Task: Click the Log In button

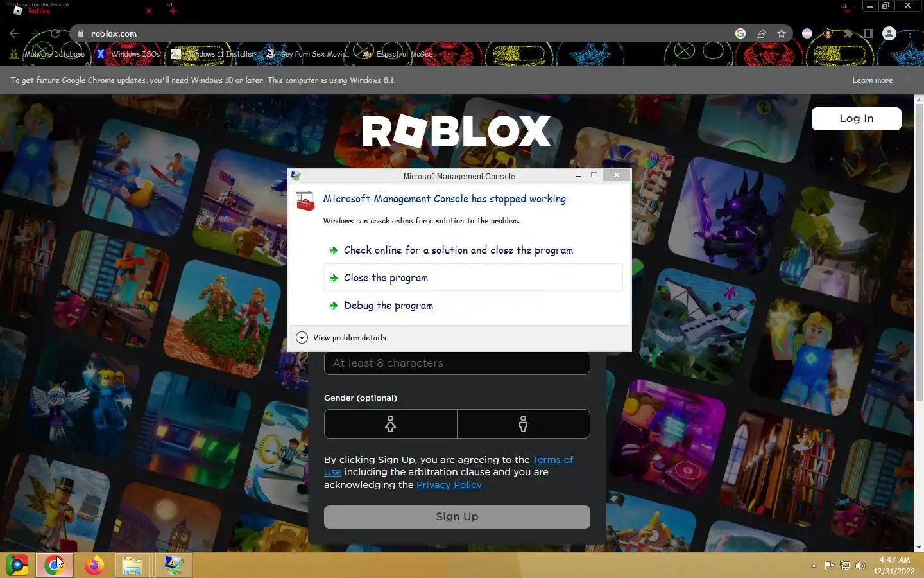Action: click(x=856, y=118)
